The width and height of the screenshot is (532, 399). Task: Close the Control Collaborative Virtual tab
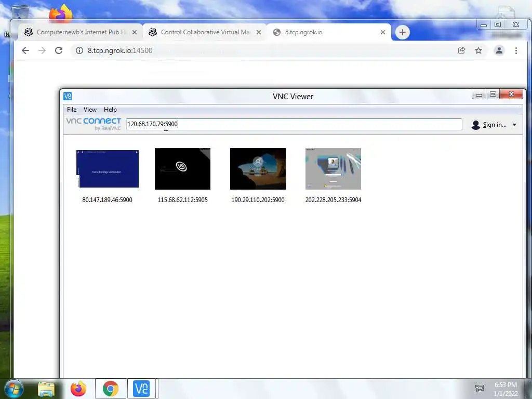[x=259, y=32]
